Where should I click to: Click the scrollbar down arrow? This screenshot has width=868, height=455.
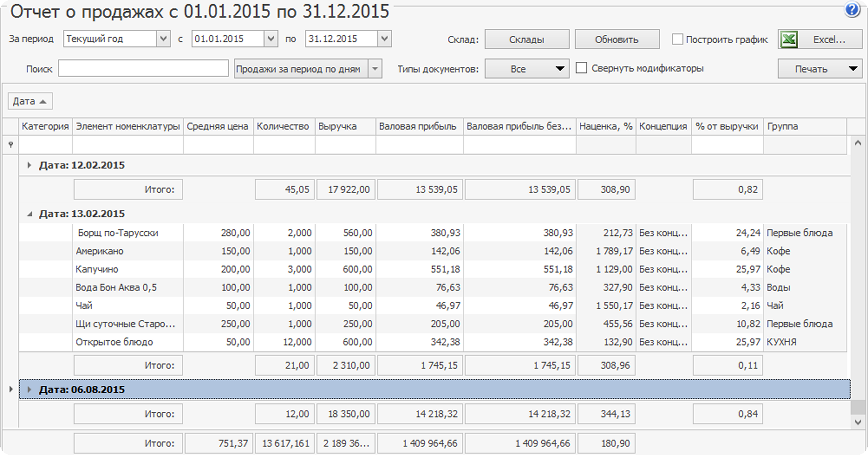pos(858,422)
